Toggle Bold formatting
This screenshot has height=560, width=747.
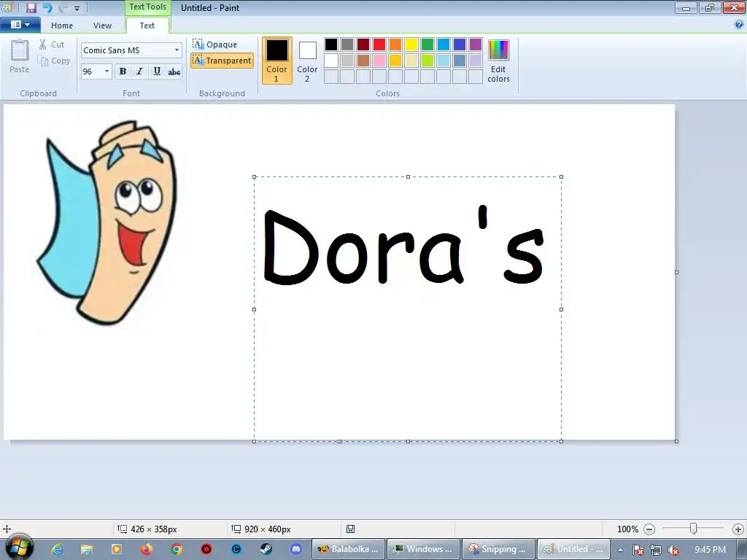tap(123, 71)
